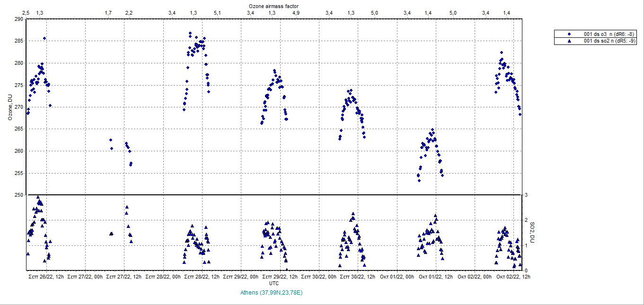This screenshot has height=305, width=644.
Task: Select the 'Οκτ 02/22, 00h' time tick label
Action: click(x=475, y=277)
